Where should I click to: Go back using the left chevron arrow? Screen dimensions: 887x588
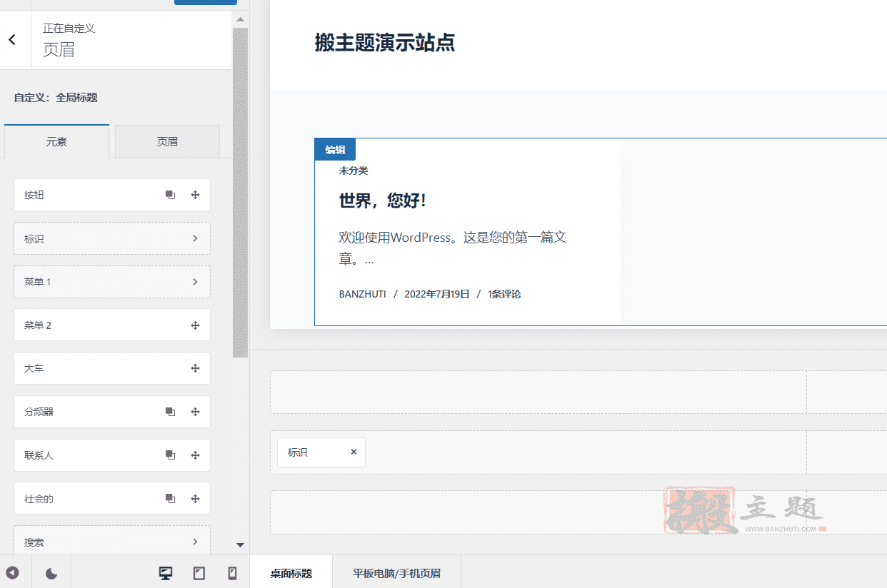12,40
